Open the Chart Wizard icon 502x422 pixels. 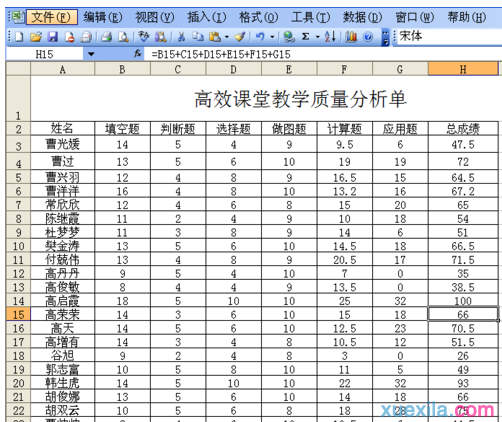[351, 37]
